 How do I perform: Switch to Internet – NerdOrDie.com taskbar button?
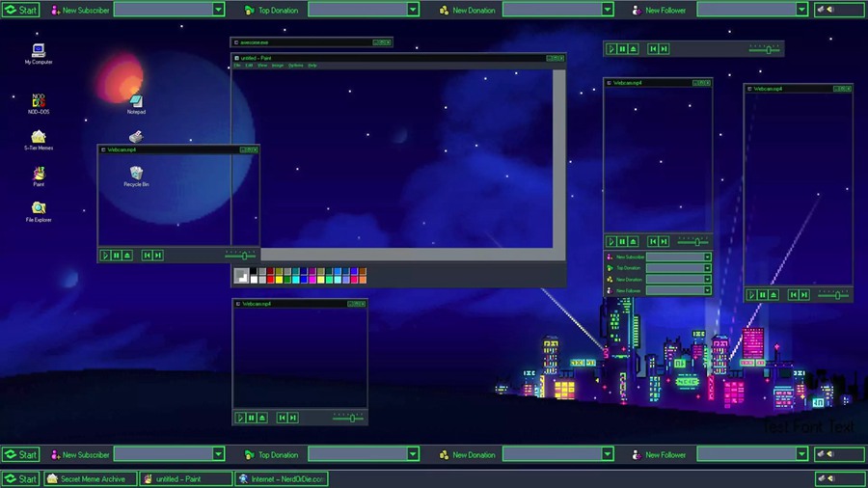(283, 478)
